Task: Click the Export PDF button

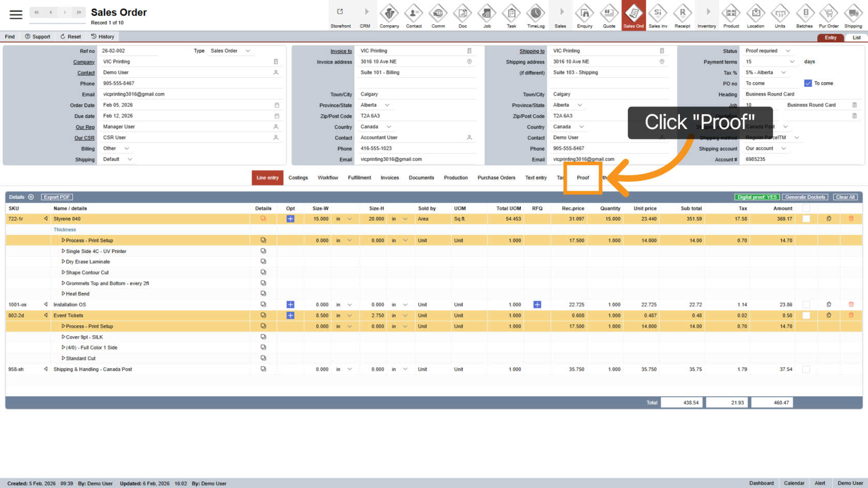Action: (57, 197)
